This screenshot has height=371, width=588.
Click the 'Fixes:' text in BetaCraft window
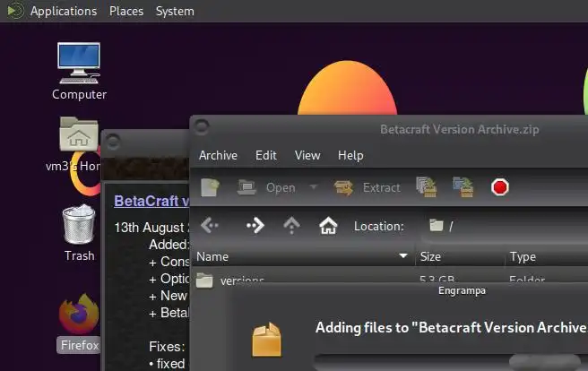click(x=167, y=347)
